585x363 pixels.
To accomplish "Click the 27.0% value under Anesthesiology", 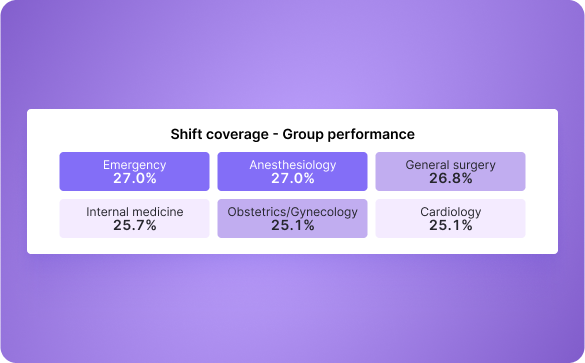I will click(292, 178).
